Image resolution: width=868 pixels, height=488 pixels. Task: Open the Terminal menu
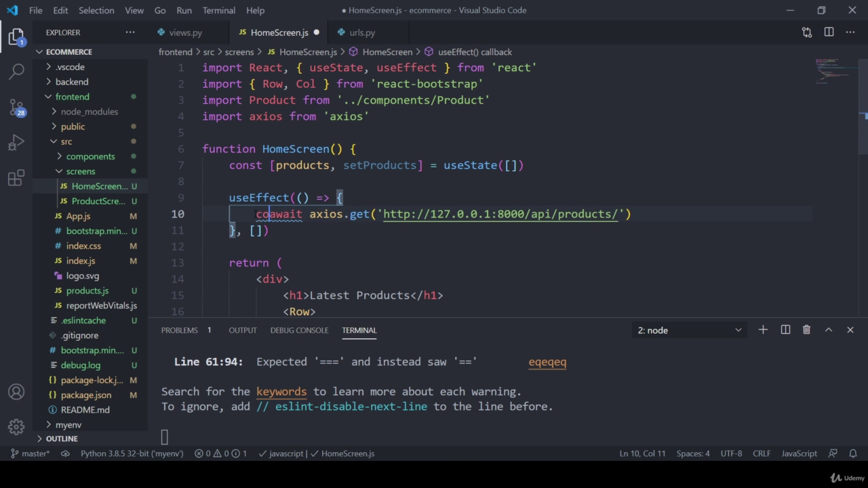point(218,10)
